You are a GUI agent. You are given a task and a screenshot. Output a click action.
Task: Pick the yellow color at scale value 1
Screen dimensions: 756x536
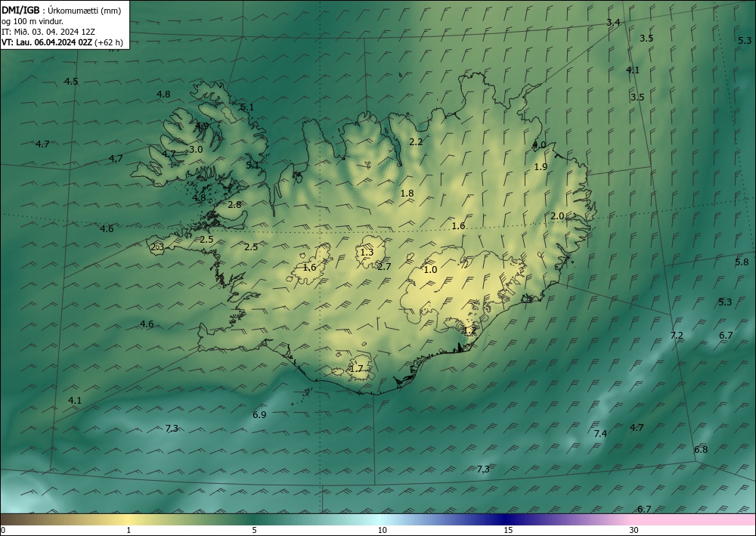129,519
